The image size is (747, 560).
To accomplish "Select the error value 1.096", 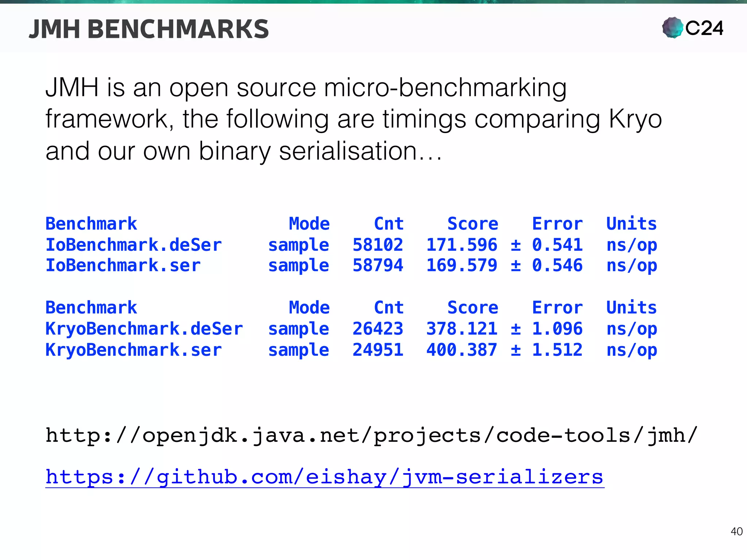I will click(x=557, y=329).
